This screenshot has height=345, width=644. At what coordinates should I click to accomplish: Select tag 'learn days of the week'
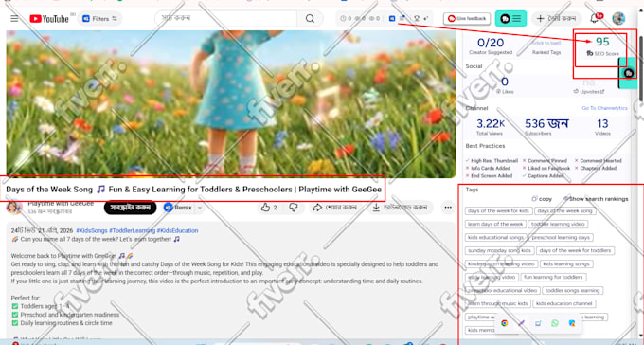tap(495, 224)
